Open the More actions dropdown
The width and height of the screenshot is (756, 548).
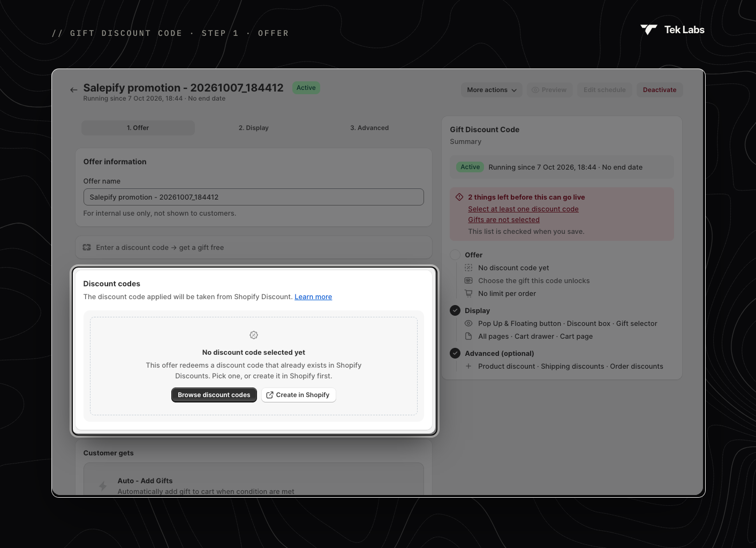coord(492,90)
